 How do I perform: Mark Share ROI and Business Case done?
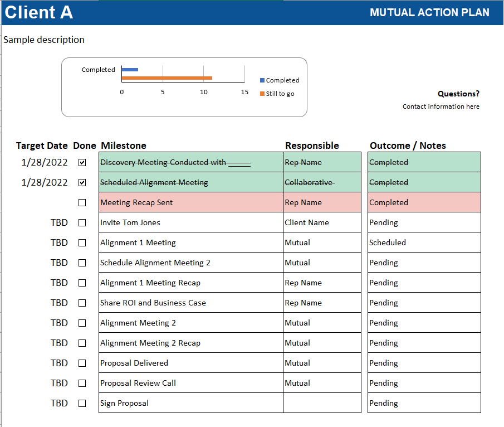pos(82,303)
